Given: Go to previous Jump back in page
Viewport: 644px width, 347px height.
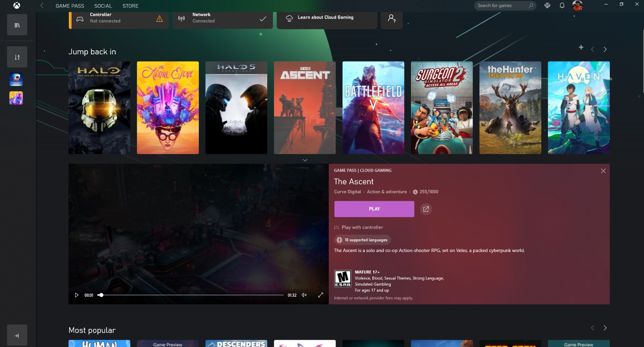Looking at the screenshot, I should pos(592,50).
